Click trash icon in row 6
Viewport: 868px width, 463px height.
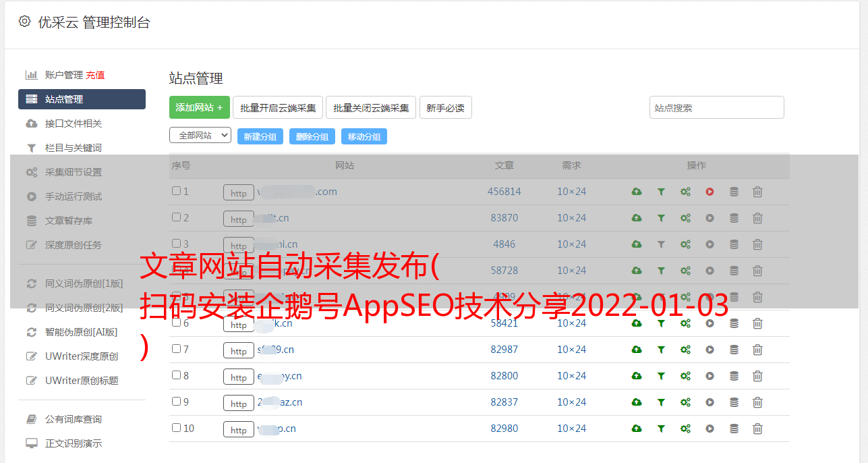pos(757,323)
